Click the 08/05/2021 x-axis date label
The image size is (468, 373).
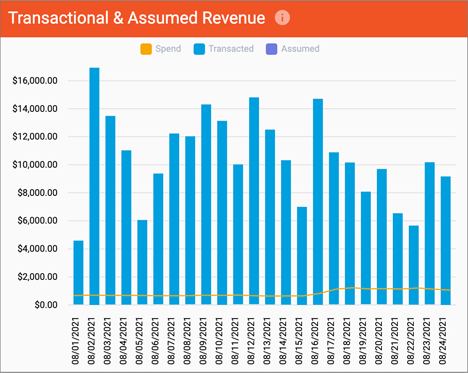[140, 341]
